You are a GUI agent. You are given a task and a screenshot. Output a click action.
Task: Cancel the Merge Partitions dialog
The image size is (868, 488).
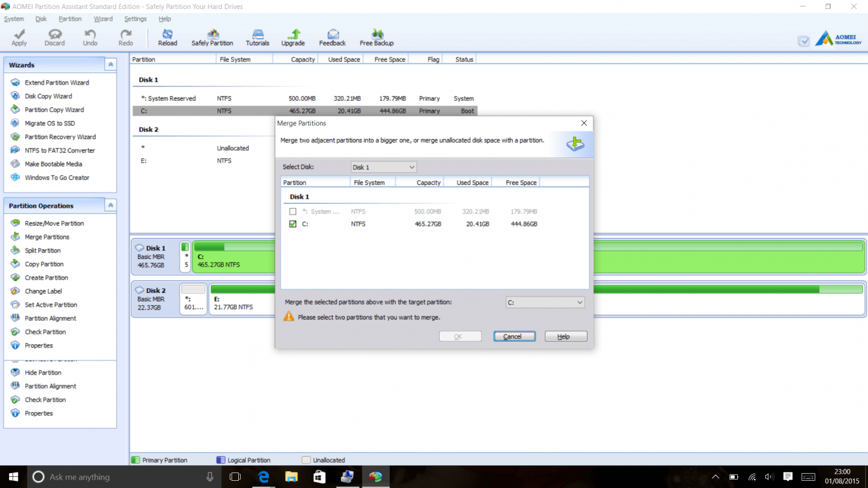tap(514, 336)
